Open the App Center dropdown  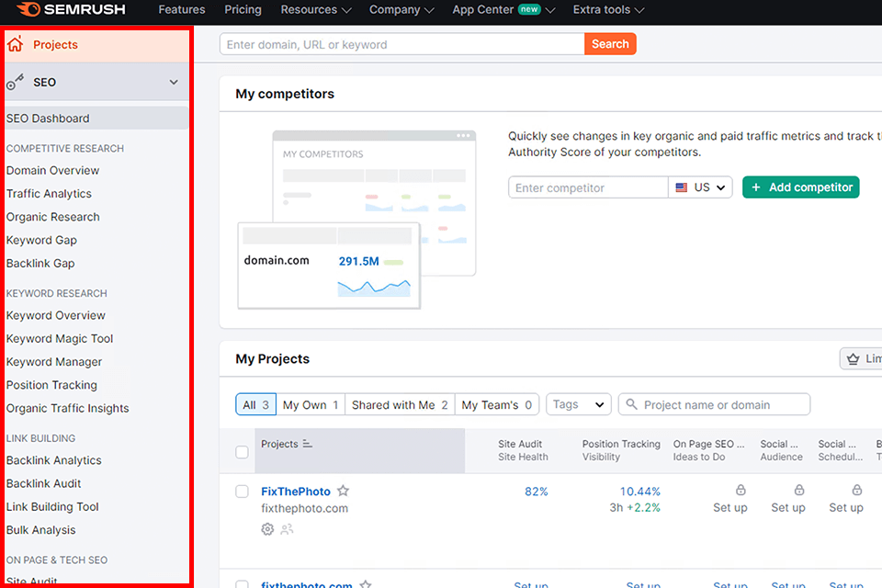click(504, 9)
